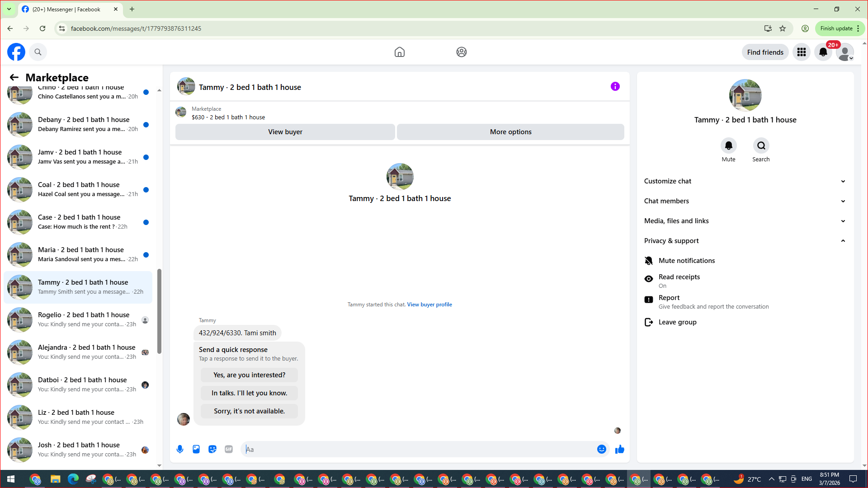Open Windows notification center icon

pyautogui.click(x=853, y=479)
